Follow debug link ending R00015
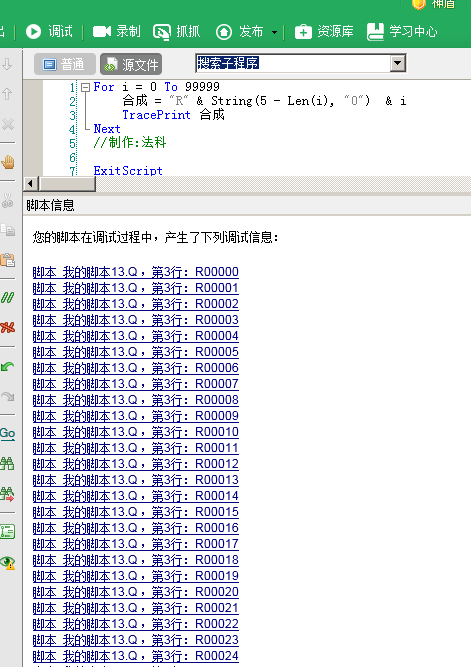 click(x=135, y=512)
